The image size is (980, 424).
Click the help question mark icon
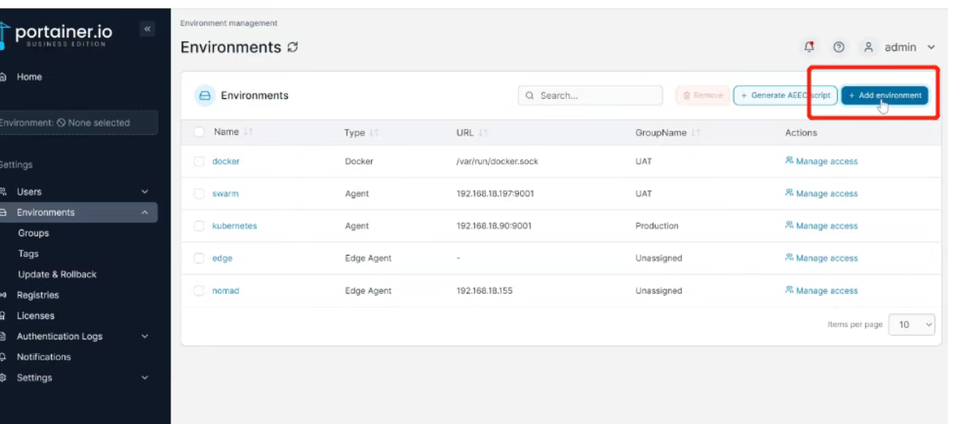839,48
